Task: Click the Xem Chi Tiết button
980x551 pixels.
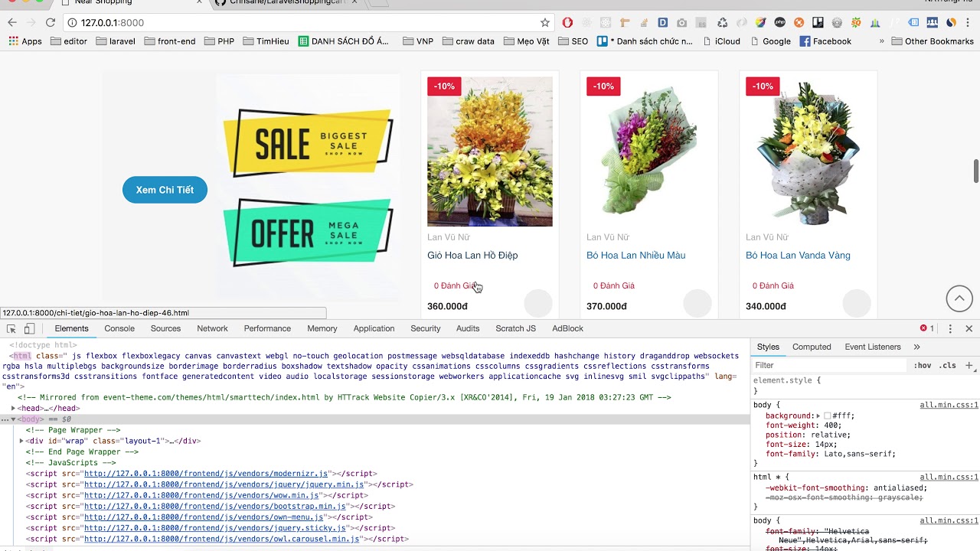Action: (165, 190)
